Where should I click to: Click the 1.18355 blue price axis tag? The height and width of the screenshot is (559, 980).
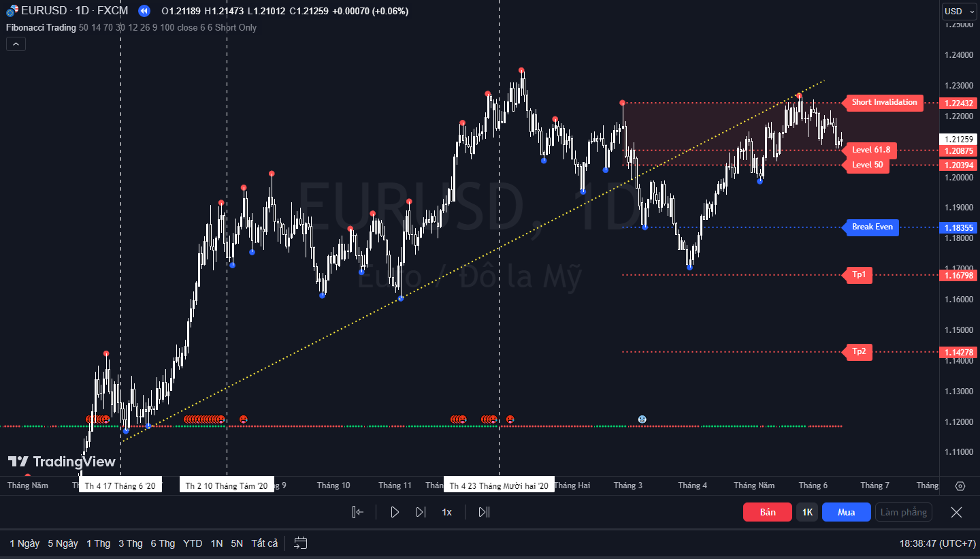click(958, 228)
